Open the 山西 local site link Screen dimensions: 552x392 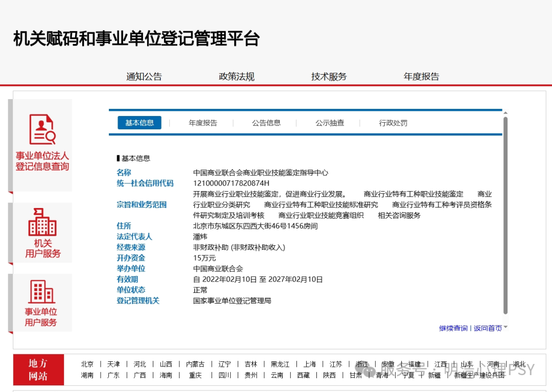(x=166, y=364)
